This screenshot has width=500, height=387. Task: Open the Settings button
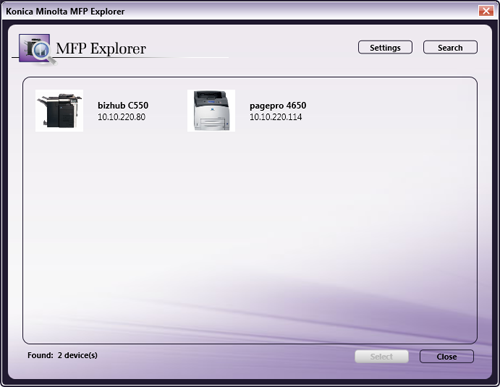[385, 47]
